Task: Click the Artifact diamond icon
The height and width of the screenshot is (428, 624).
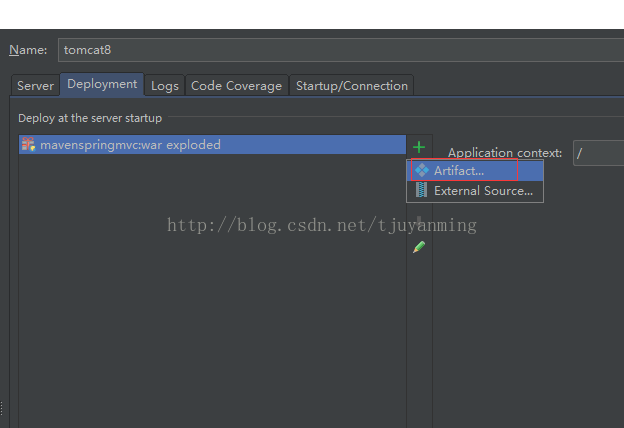Action: point(422,171)
